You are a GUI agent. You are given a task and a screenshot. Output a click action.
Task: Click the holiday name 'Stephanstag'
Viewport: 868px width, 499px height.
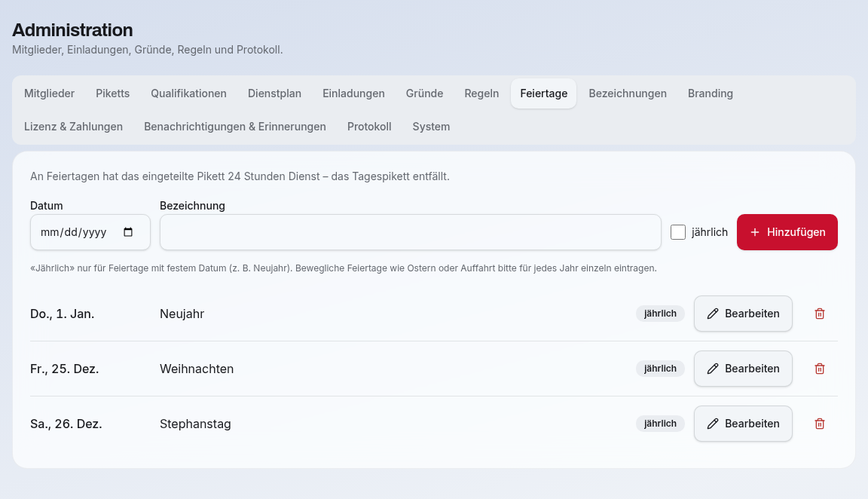point(195,424)
